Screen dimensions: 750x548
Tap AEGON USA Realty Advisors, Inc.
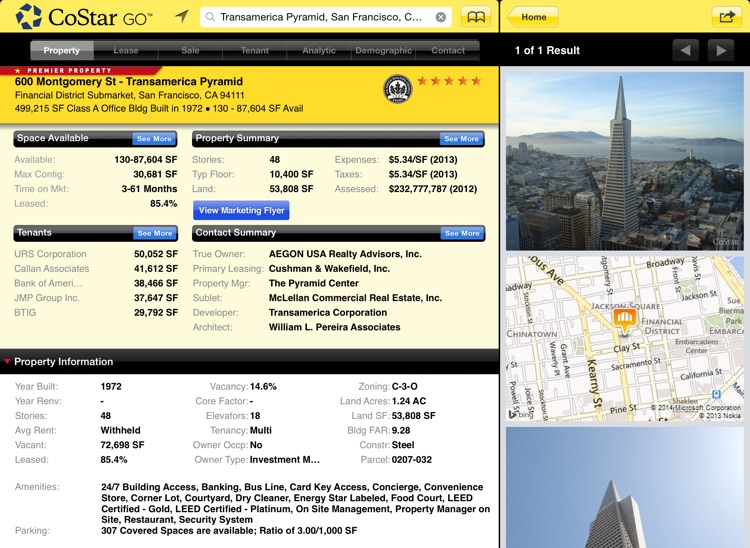(x=345, y=254)
